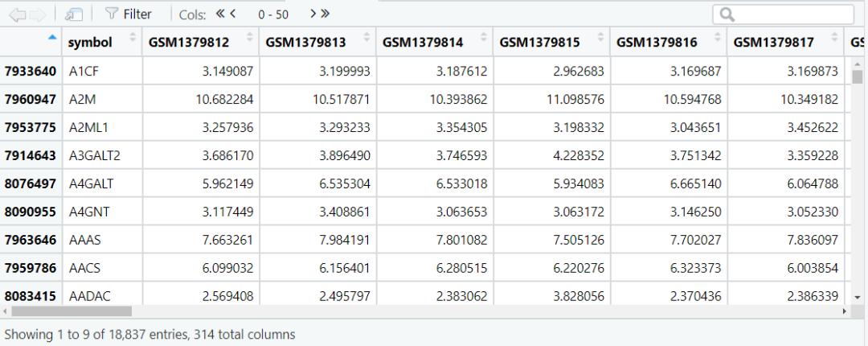This screenshot has height=346, width=868.
Task: Click the search box
Action: [x=784, y=14]
